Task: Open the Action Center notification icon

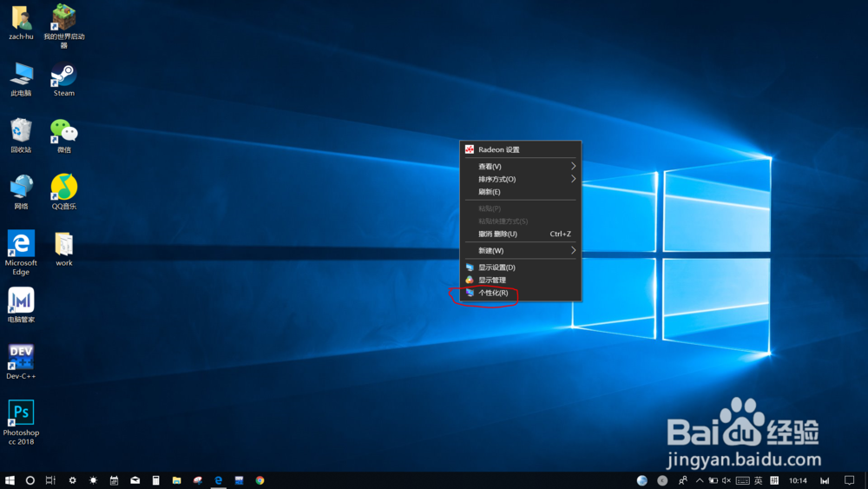Action: point(849,480)
